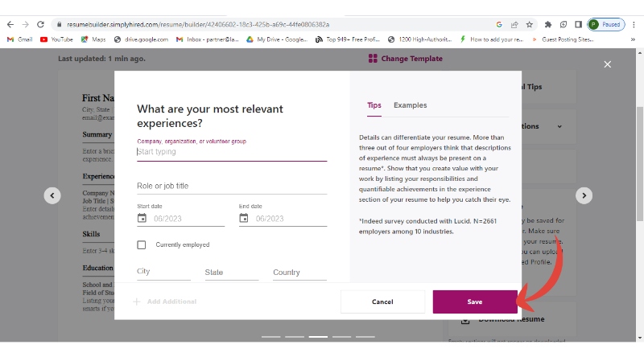Switch to the Examples tab
Viewport: 644px width, 361px height.
(410, 105)
